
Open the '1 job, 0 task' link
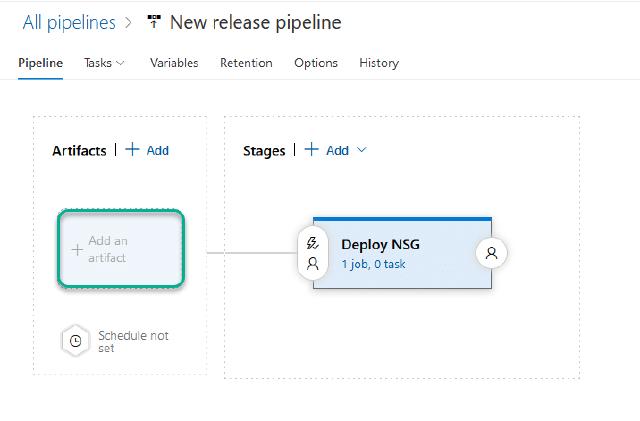pos(373,264)
